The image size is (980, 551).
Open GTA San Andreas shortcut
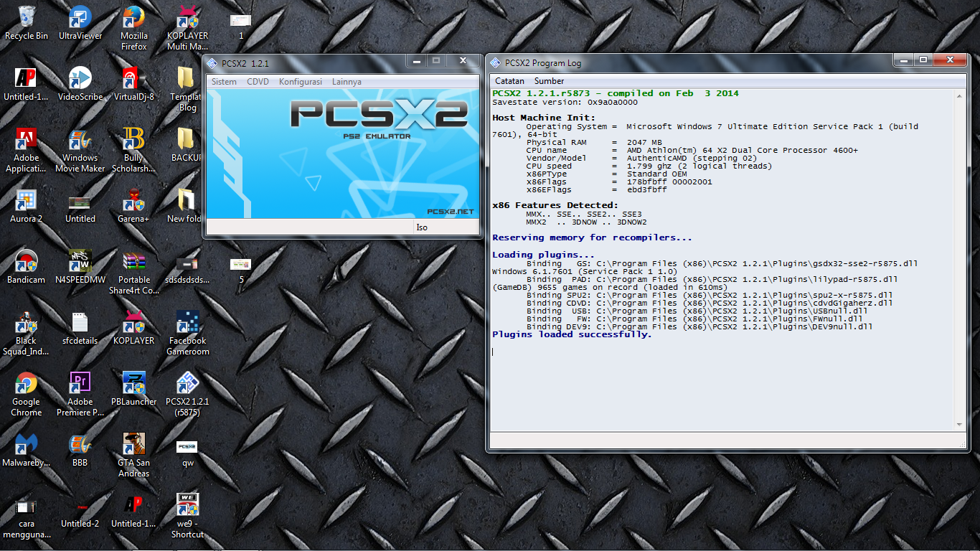click(x=134, y=455)
